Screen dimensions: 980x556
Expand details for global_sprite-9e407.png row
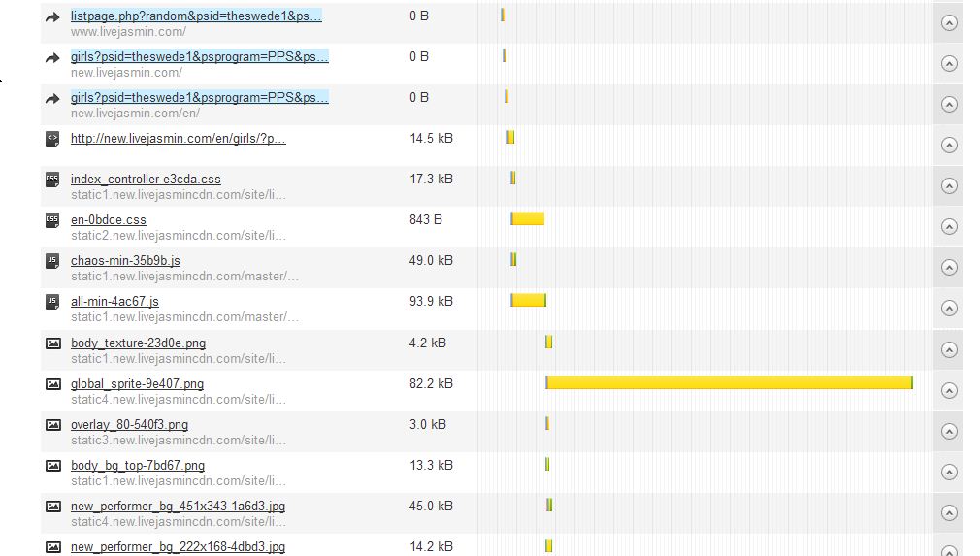pyautogui.click(x=949, y=390)
